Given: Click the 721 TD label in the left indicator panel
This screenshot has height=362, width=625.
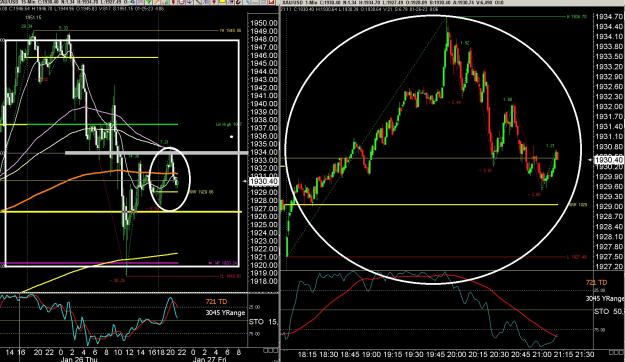Looking at the screenshot, I should (x=216, y=302).
